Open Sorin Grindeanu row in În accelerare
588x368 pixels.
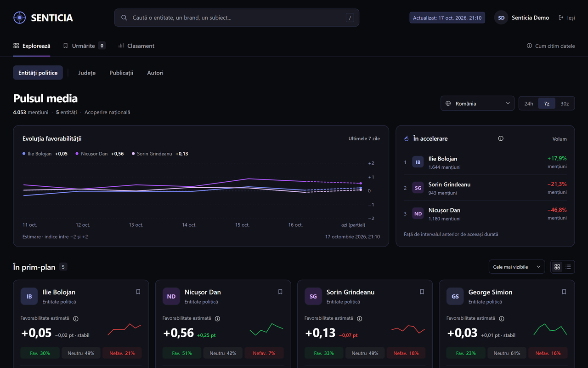(485, 188)
